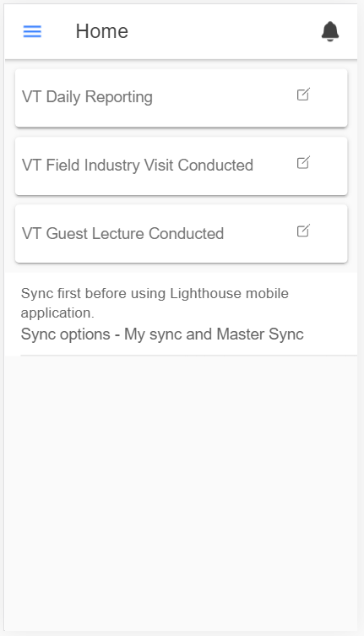Image resolution: width=364 pixels, height=636 pixels.
Task: Click the blank header space beside Home
Action: point(223,31)
